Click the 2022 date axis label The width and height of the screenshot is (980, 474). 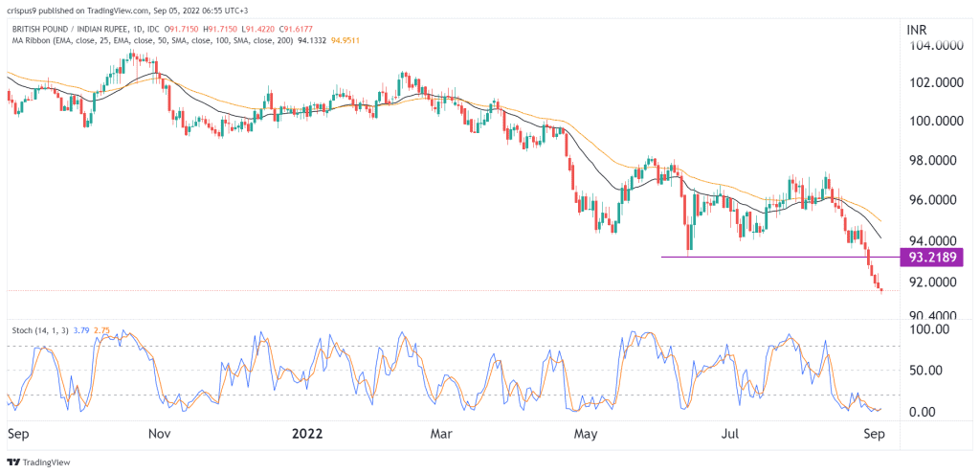[309, 433]
